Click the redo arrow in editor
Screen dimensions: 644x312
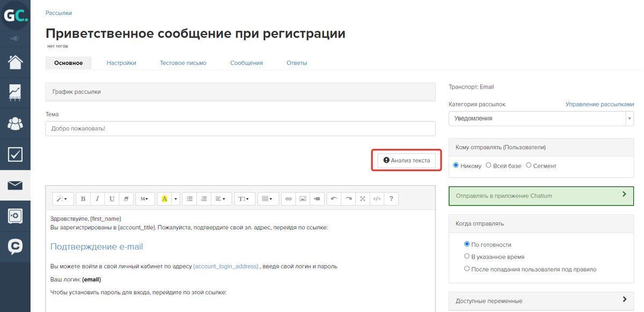[x=348, y=199]
